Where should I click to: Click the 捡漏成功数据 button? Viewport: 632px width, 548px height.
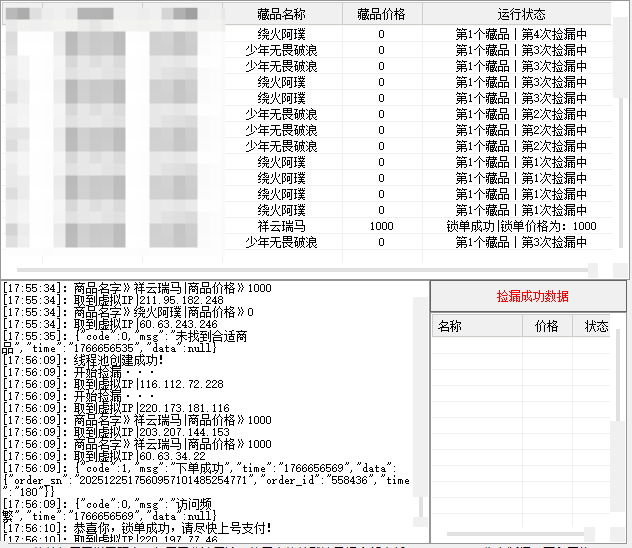pos(532,297)
